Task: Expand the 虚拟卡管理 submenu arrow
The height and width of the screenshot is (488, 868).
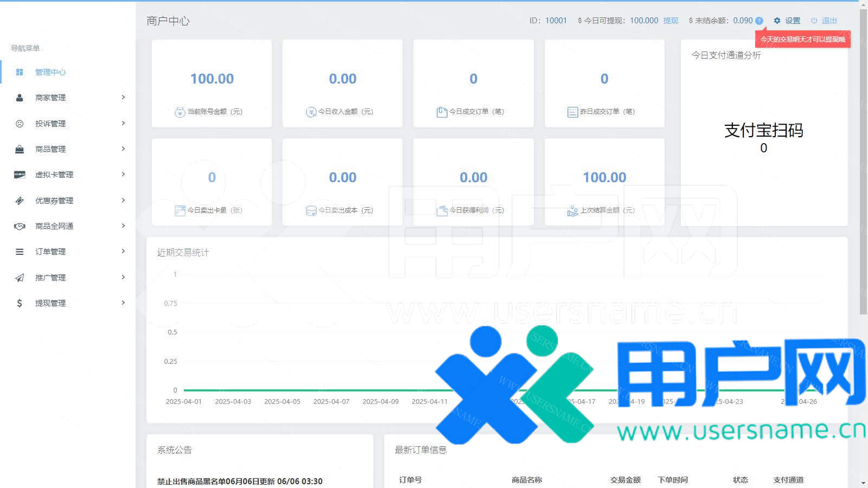Action: pos(123,175)
